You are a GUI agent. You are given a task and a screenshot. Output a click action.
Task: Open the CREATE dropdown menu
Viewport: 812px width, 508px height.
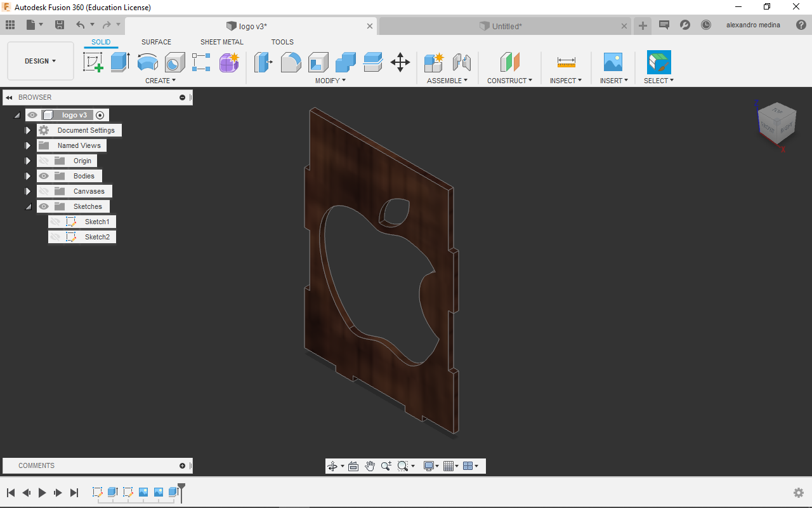coord(160,81)
